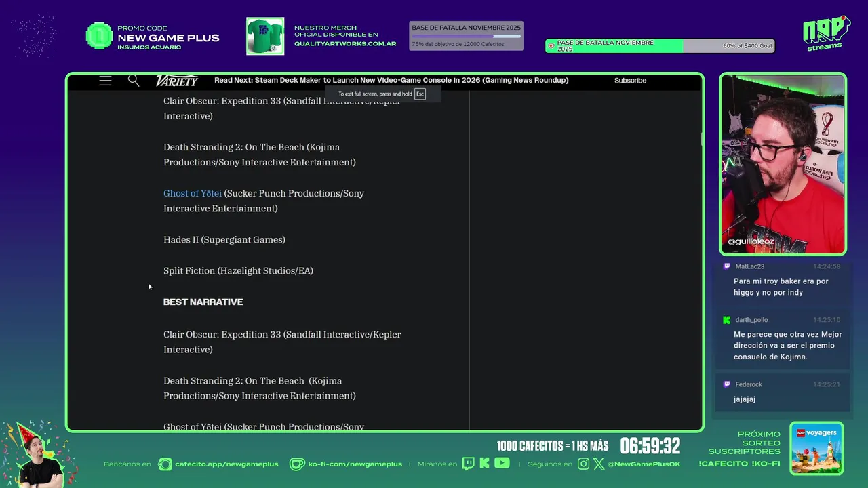This screenshot has height=488, width=868.
Task: Click the search magnifier icon
Action: 134,81
